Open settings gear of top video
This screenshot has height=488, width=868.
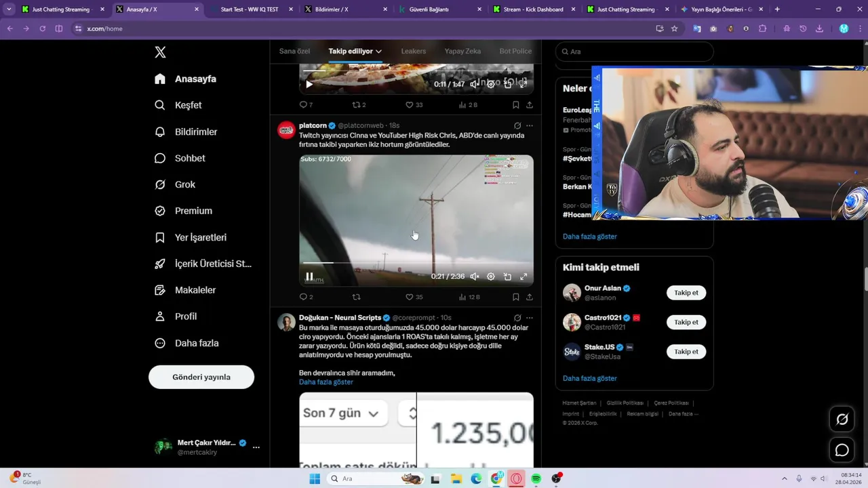point(491,84)
